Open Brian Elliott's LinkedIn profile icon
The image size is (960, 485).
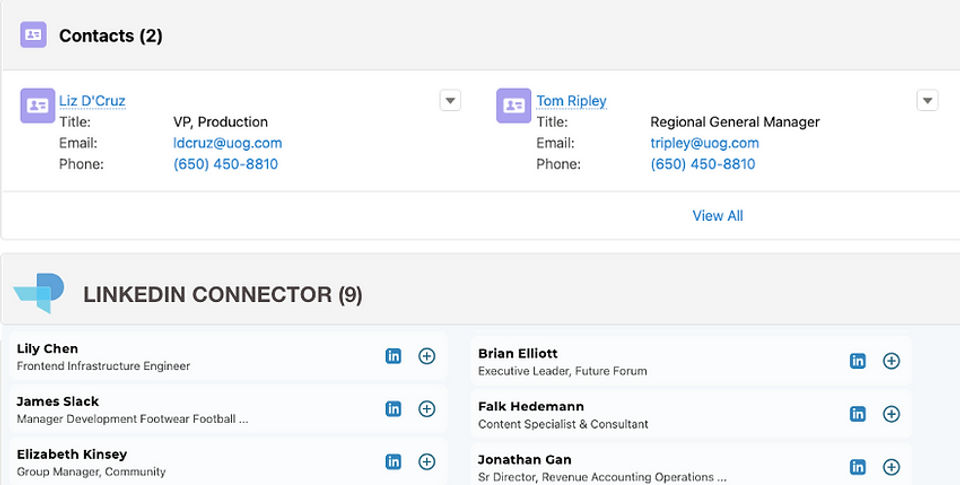[x=857, y=361]
